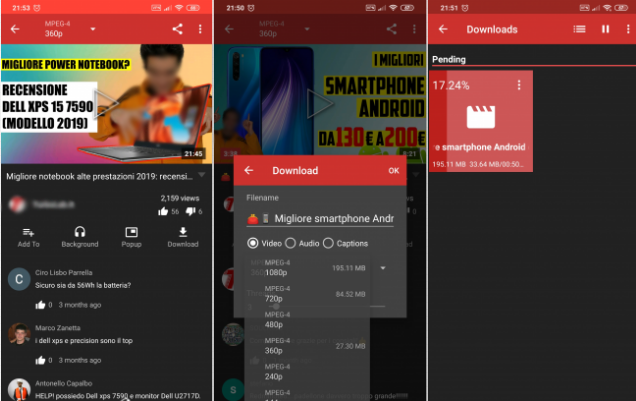636x401 pixels.
Task: Click the back arrow in the Download dialog
Action: point(249,171)
